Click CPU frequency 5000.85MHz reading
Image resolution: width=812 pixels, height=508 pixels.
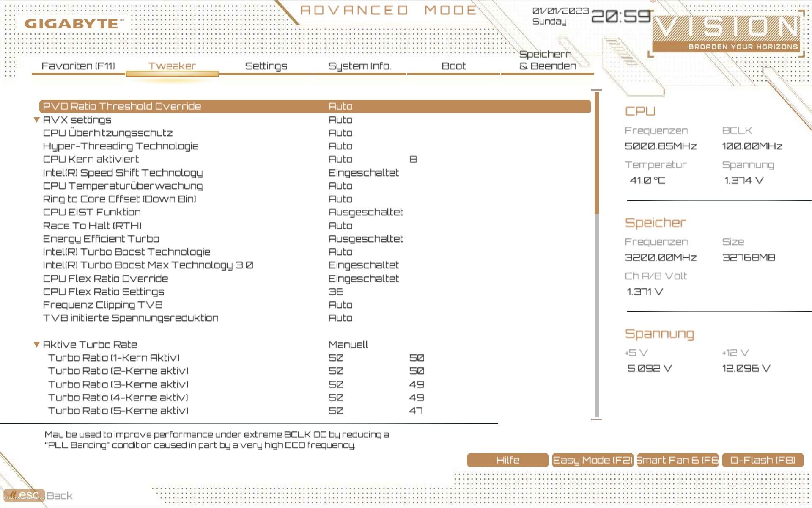[x=661, y=146]
